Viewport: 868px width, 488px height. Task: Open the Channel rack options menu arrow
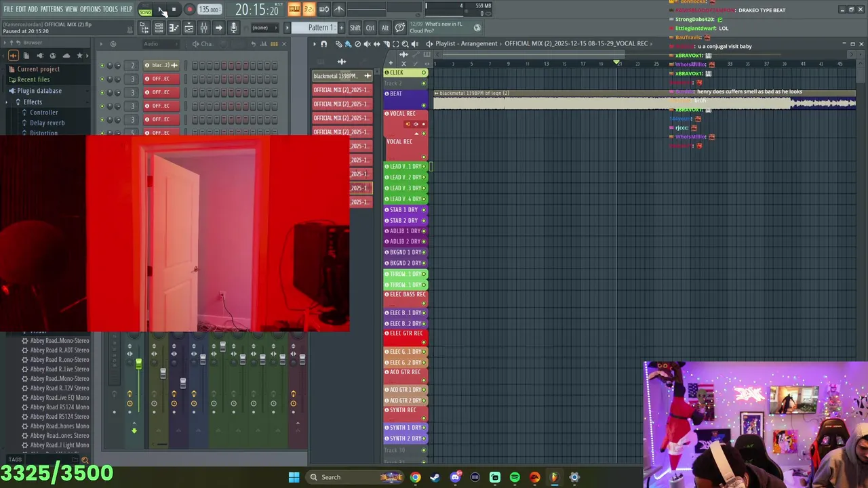click(101, 44)
